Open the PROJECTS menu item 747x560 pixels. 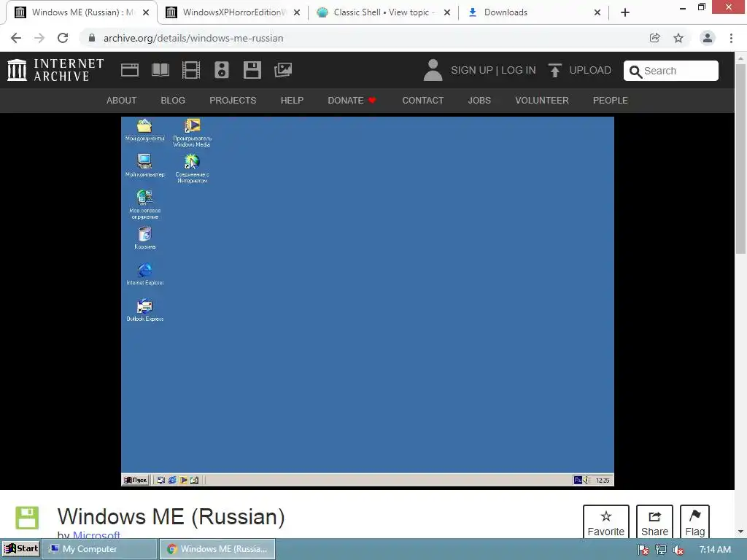coord(233,101)
